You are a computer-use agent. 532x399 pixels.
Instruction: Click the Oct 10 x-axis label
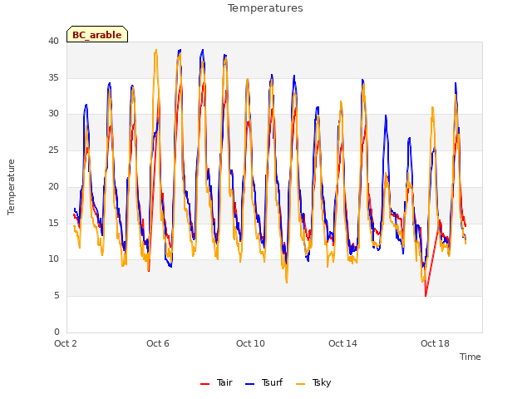250,343
